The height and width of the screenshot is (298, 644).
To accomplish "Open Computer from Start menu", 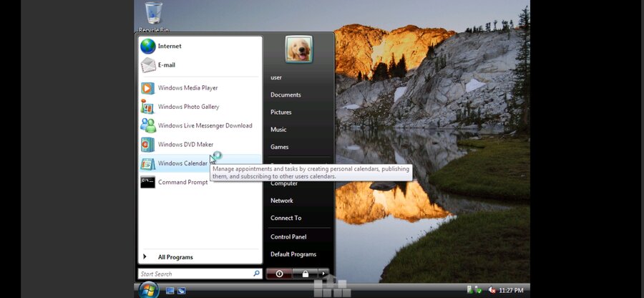I will pos(284,183).
